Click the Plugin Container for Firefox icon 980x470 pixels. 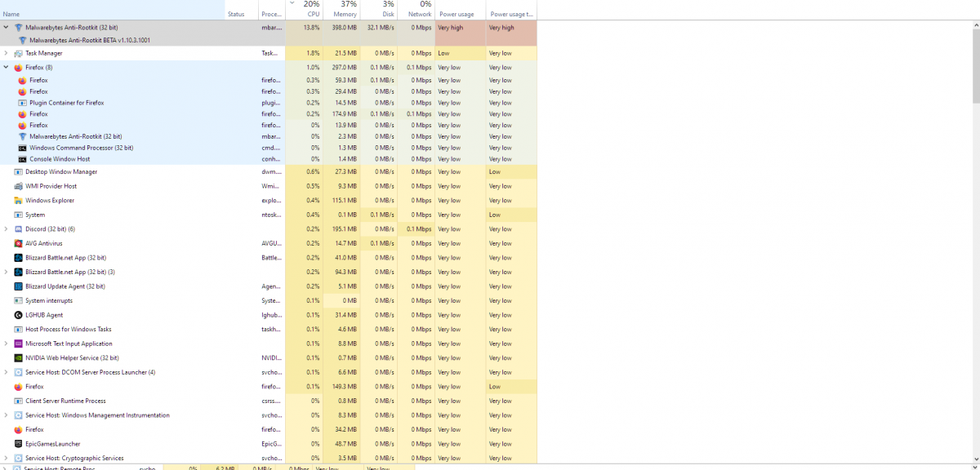(22, 103)
